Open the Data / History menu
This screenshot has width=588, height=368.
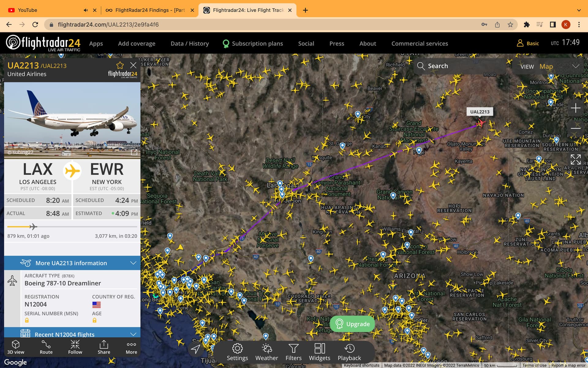point(190,44)
